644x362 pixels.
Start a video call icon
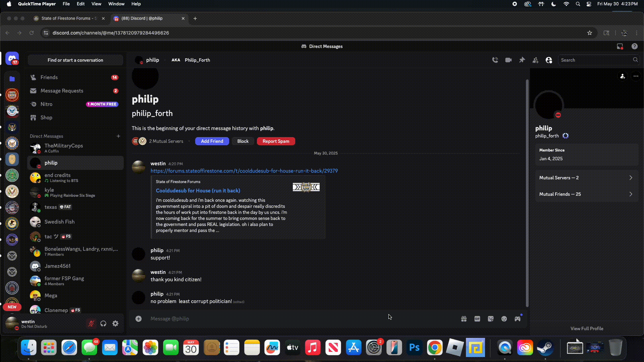(508, 60)
